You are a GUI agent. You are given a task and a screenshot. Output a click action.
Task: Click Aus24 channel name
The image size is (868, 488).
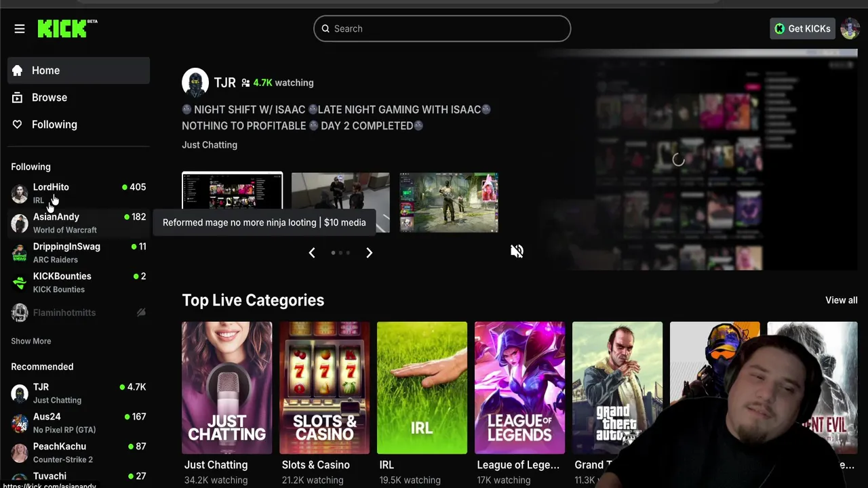47,417
